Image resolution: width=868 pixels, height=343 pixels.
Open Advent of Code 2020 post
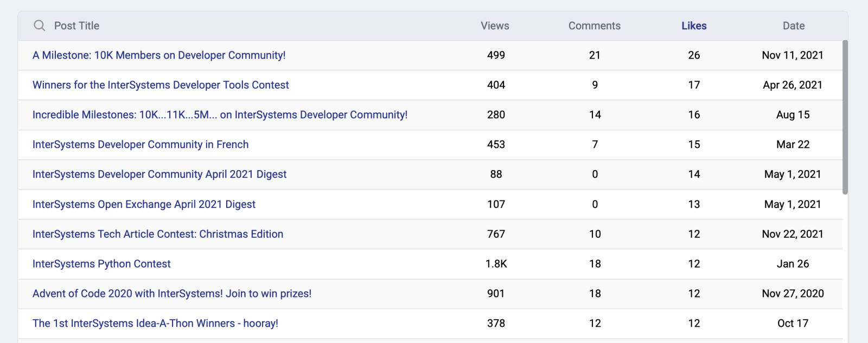pos(172,294)
